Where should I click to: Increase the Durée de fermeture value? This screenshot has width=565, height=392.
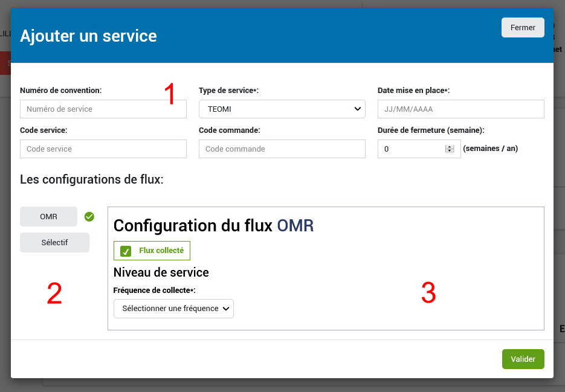449,147
